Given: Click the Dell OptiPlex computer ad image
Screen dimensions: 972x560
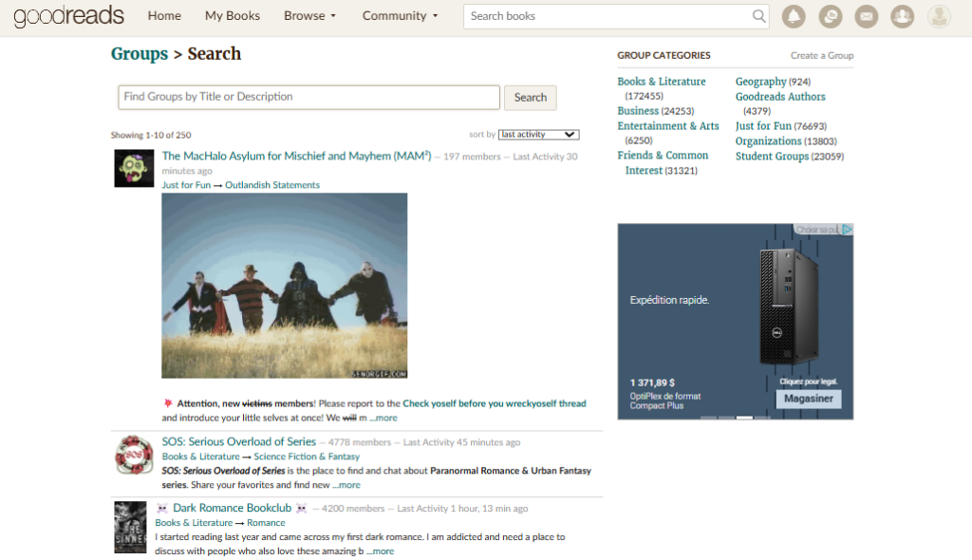Looking at the screenshot, I should point(788,306).
